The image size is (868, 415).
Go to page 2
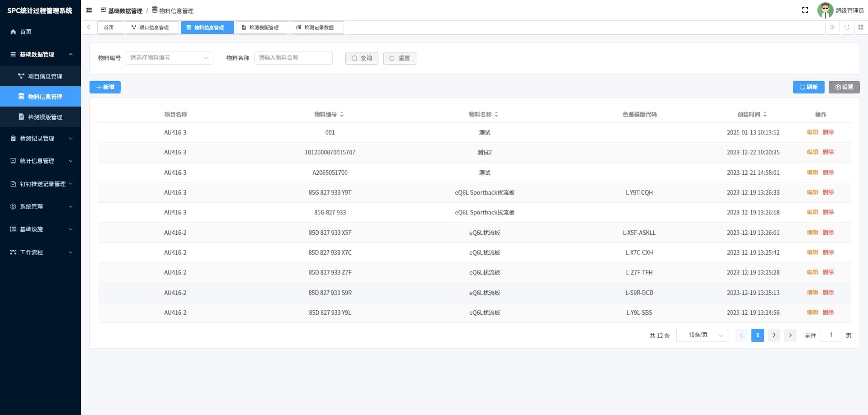774,335
